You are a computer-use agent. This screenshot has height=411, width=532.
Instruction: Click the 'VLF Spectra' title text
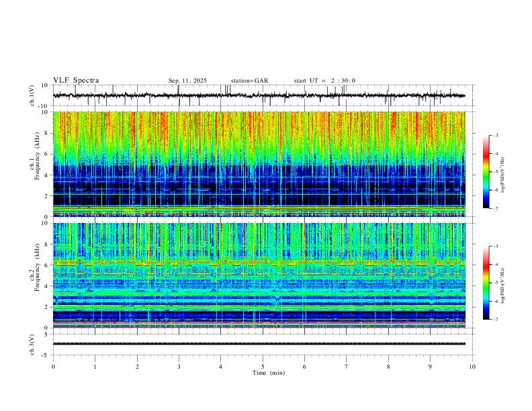click(x=76, y=81)
